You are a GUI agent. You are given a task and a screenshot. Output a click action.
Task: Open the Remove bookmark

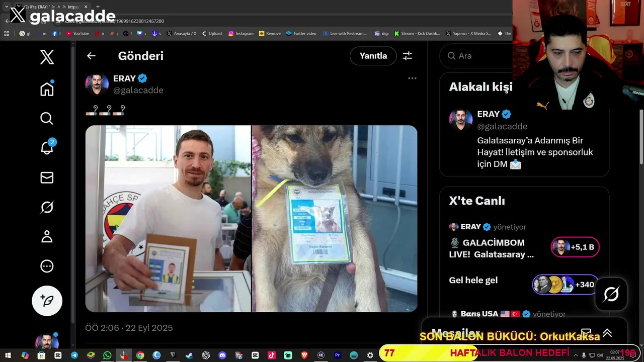coord(270,34)
